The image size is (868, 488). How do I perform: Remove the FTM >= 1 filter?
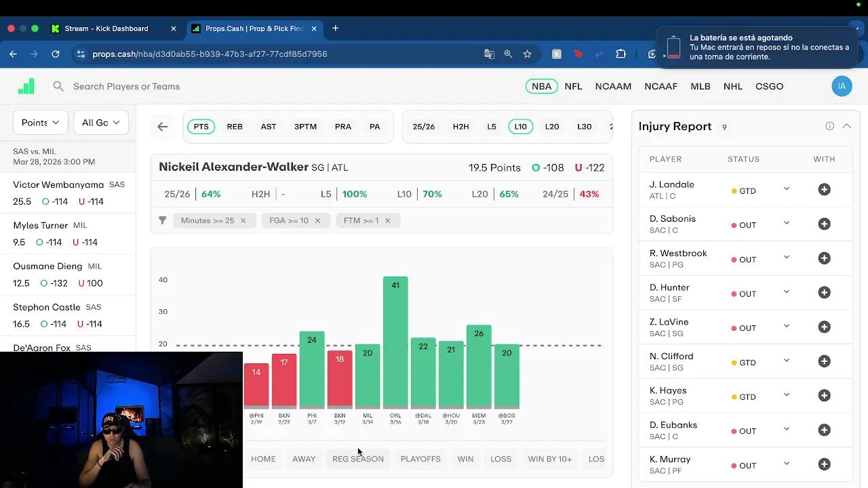tap(387, 220)
